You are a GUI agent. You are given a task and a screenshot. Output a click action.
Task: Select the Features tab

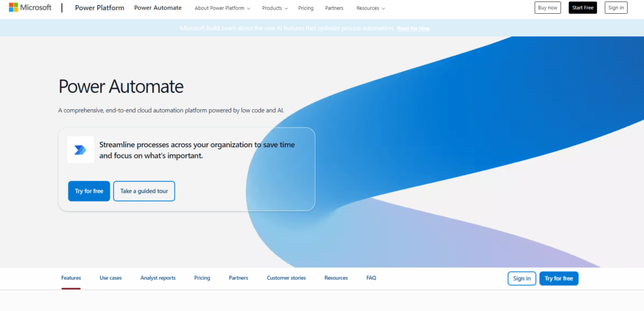click(71, 278)
